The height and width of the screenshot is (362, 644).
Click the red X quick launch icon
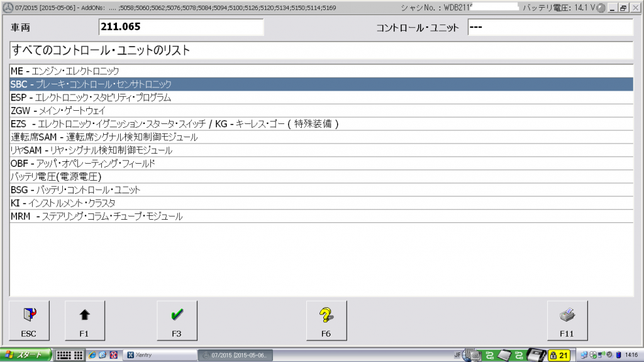click(x=114, y=354)
